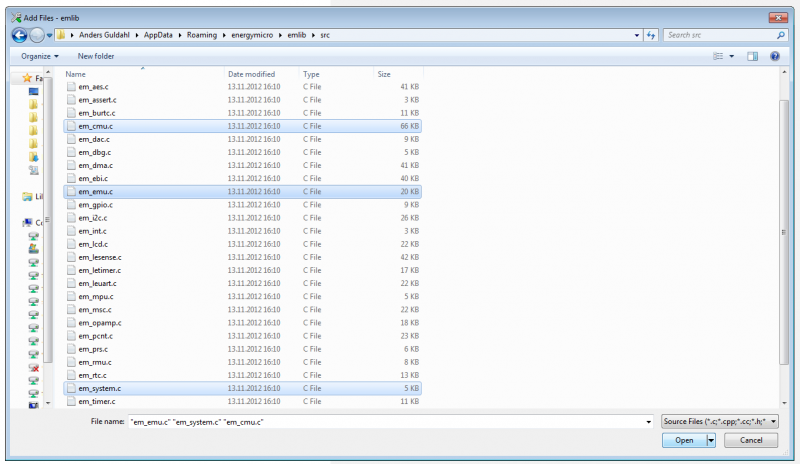Select file em_lesense.c

pyautogui.click(x=242, y=257)
